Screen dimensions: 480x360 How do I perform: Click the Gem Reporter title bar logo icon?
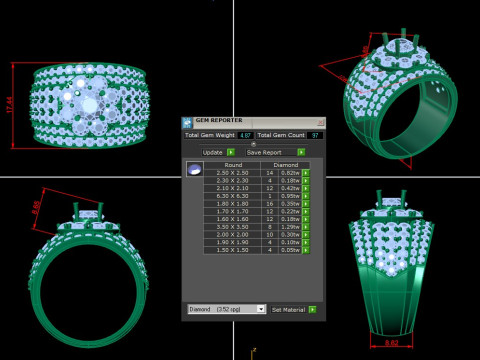pyautogui.click(x=188, y=122)
